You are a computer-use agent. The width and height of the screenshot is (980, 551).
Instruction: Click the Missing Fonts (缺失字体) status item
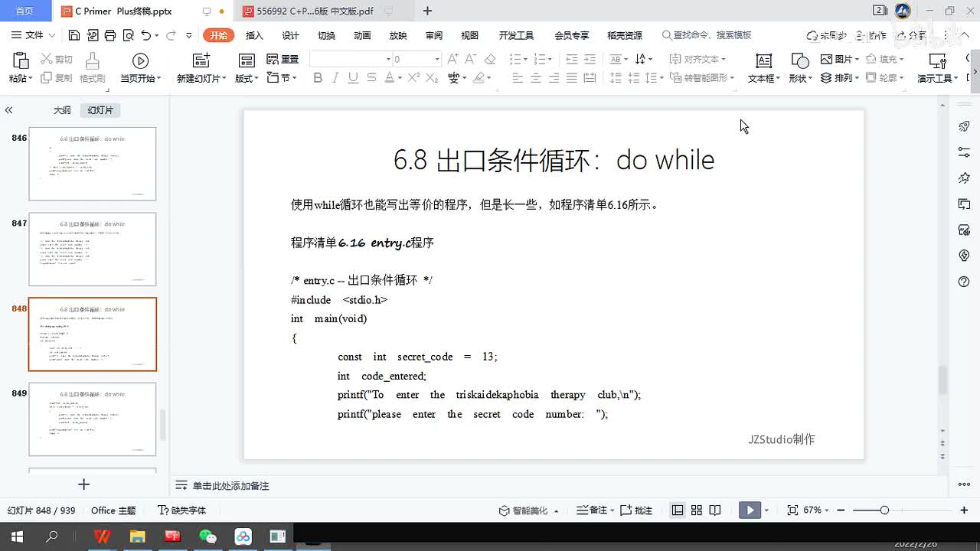click(x=182, y=510)
